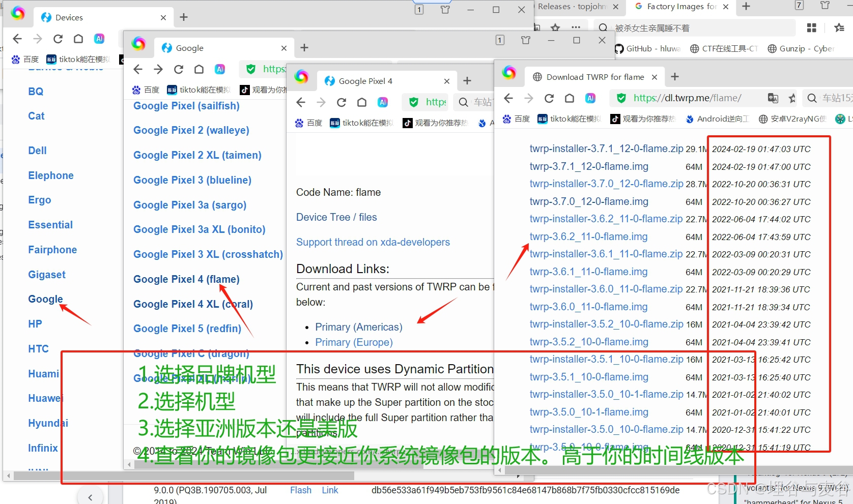Open the Essential brand link

pyautogui.click(x=50, y=225)
